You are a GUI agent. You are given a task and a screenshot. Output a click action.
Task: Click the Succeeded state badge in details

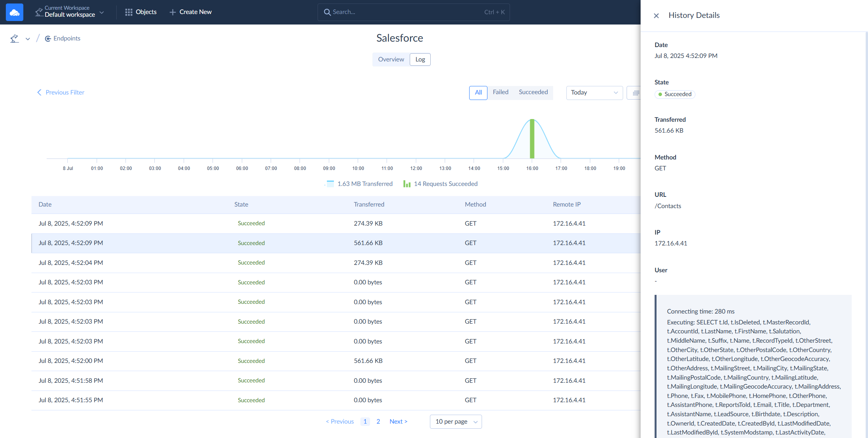[675, 95]
